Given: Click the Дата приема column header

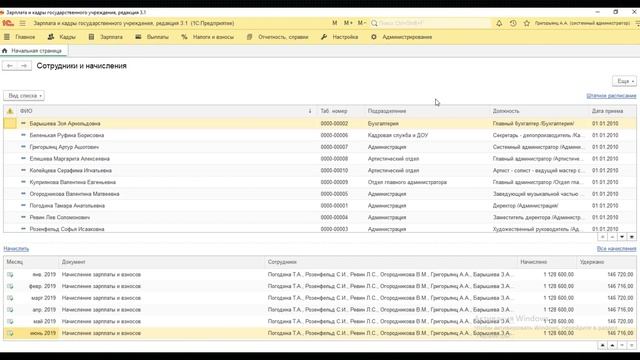Looking at the screenshot, I should point(612,111).
